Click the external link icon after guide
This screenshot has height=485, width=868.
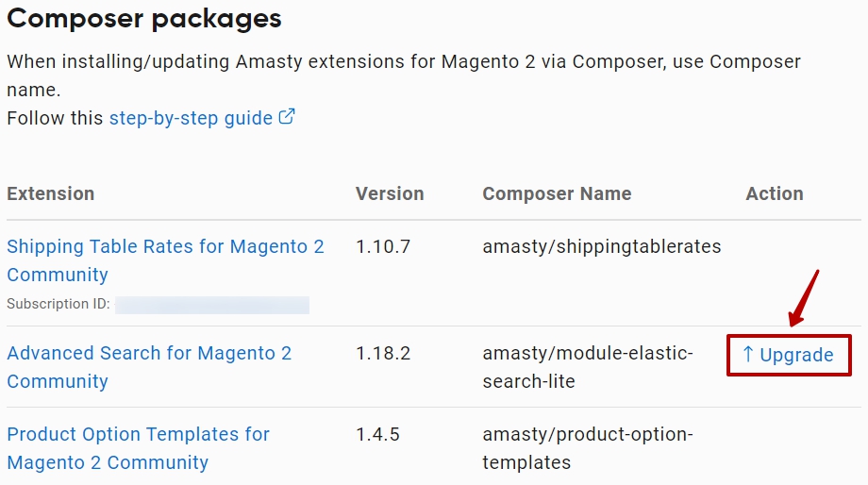coord(286,116)
